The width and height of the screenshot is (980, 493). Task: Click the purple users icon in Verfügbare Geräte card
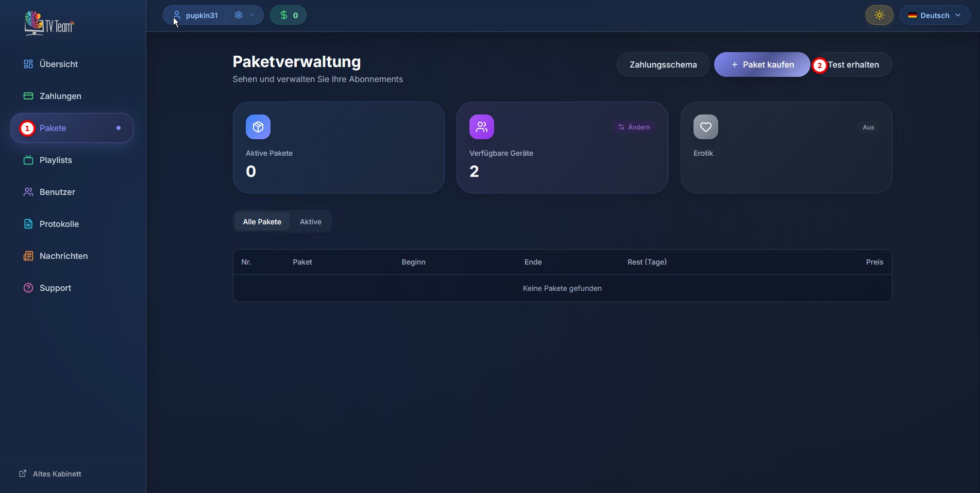coord(481,127)
